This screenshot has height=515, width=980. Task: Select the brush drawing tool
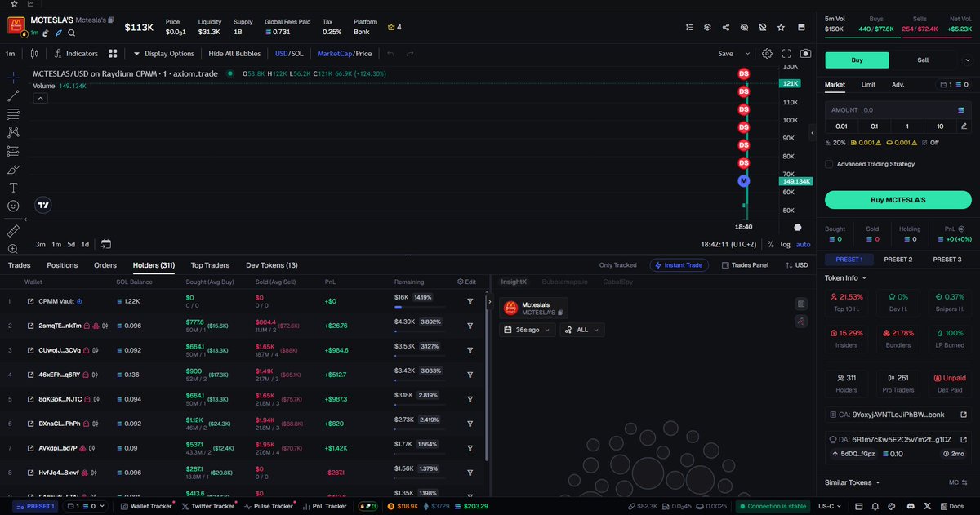(x=13, y=170)
